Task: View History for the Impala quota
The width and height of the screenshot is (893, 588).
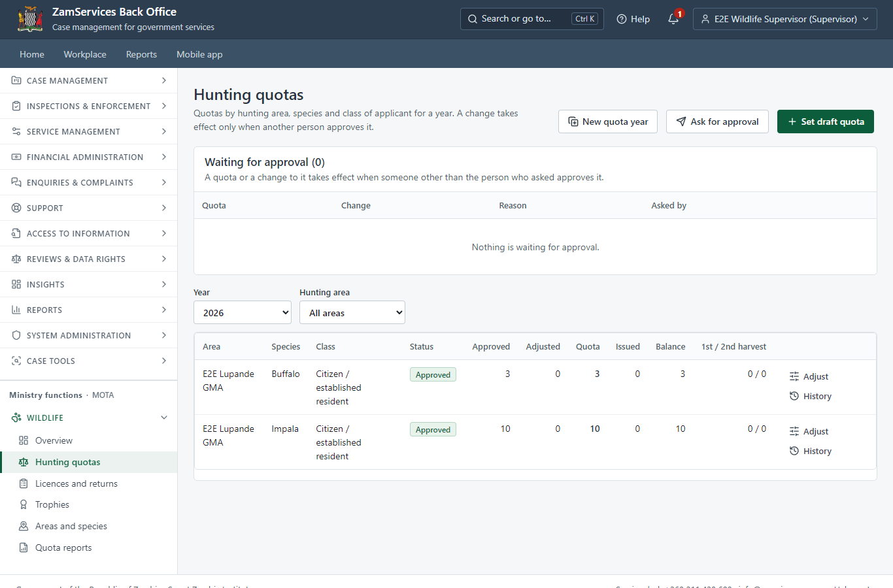Action: click(x=811, y=451)
